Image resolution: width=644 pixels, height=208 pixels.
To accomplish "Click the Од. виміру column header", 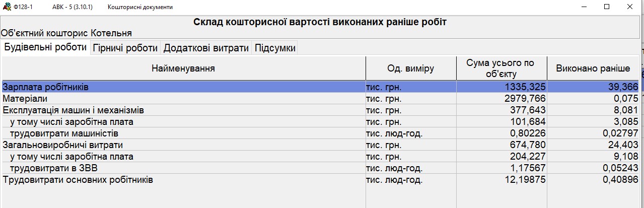I will [x=411, y=68].
